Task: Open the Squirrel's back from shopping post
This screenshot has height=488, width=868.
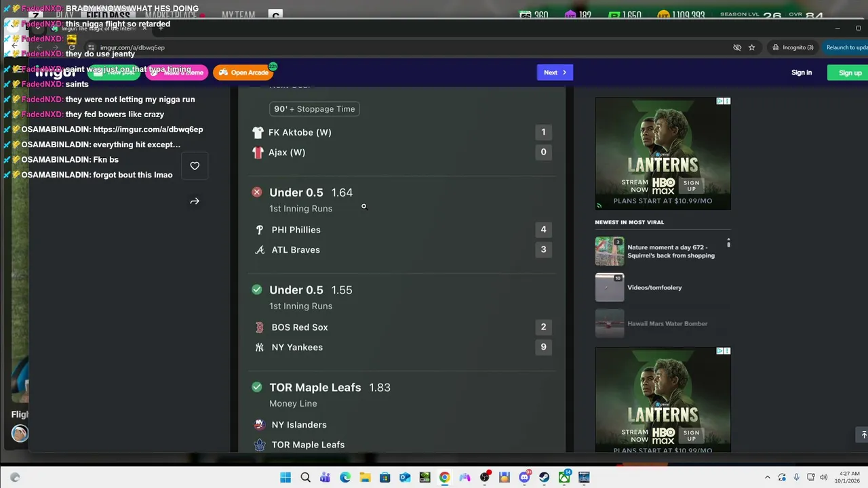Action: click(x=671, y=251)
